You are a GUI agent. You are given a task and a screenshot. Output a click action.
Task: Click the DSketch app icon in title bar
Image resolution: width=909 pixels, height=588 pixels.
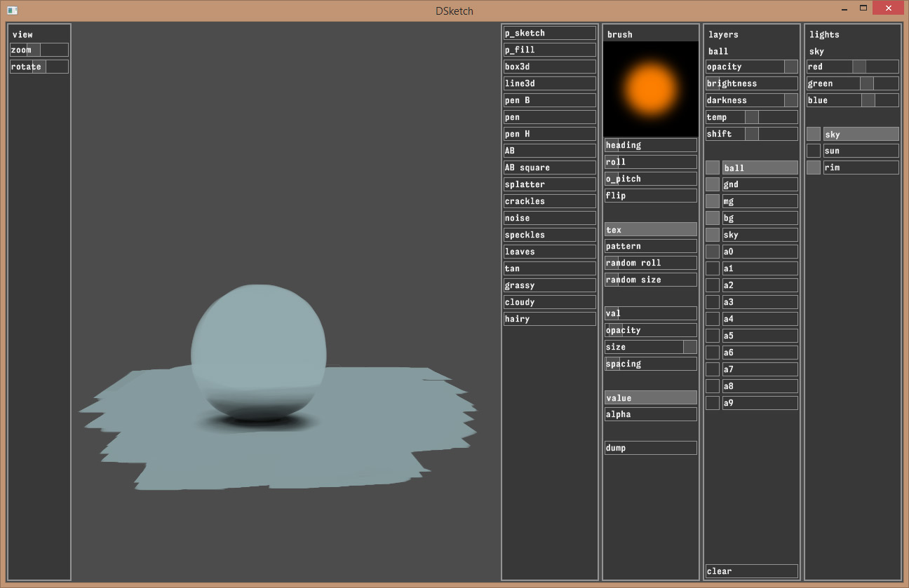point(12,11)
